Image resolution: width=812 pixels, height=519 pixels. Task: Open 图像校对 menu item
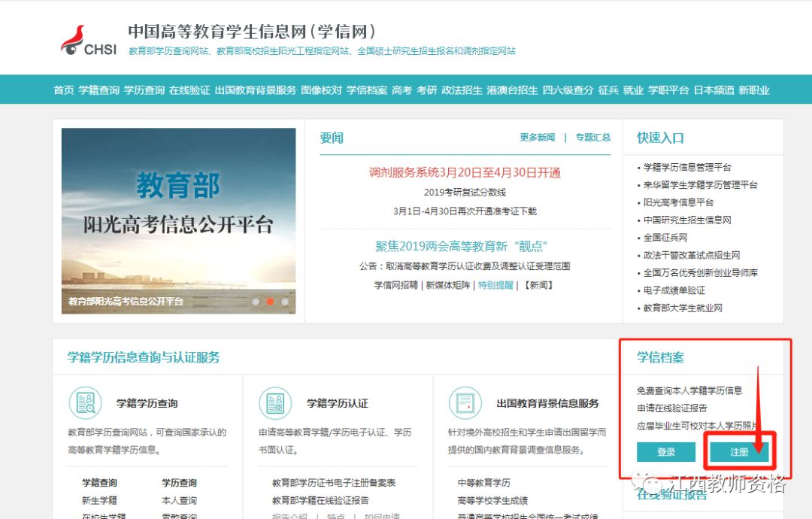coord(321,90)
